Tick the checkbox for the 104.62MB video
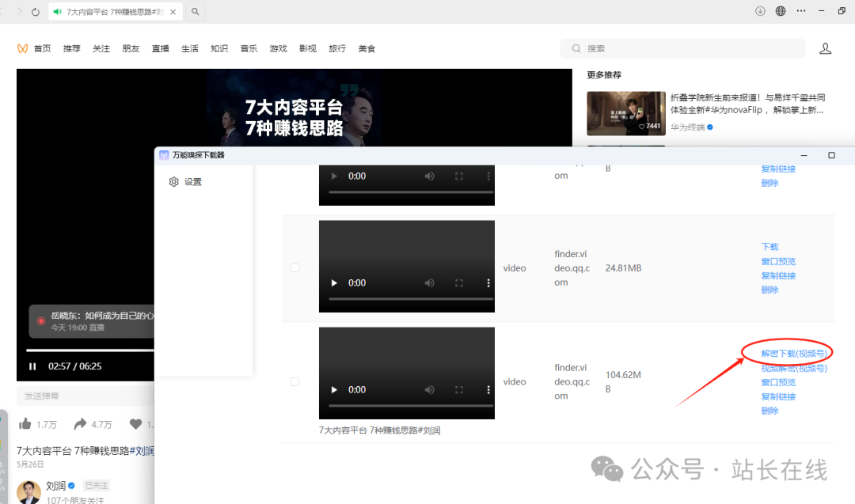Image resolution: width=855 pixels, height=504 pixels. [295, 381]
